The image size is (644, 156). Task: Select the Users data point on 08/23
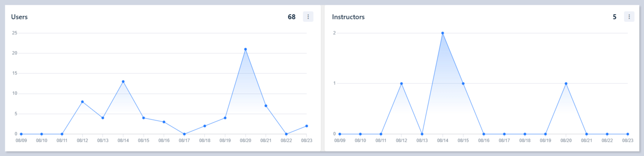(x=307, y=126)
